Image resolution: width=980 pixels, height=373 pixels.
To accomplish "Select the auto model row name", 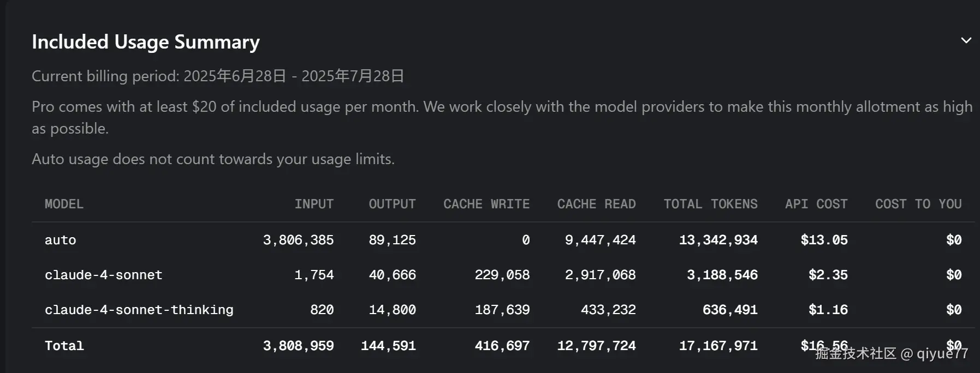I will 61,240.
